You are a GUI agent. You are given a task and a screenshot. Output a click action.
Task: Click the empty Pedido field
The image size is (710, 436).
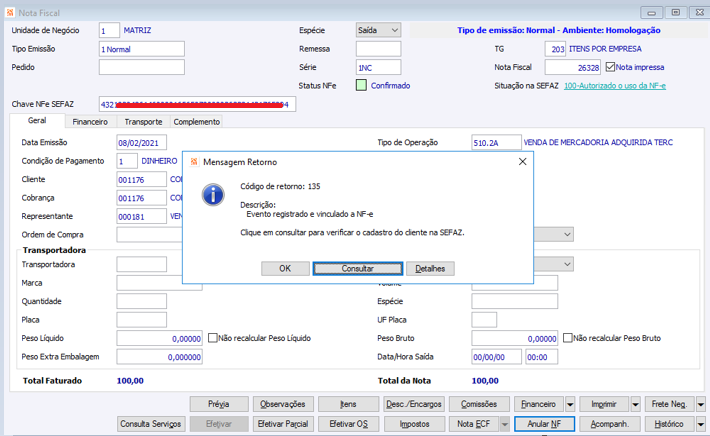[x=142, y=67]
